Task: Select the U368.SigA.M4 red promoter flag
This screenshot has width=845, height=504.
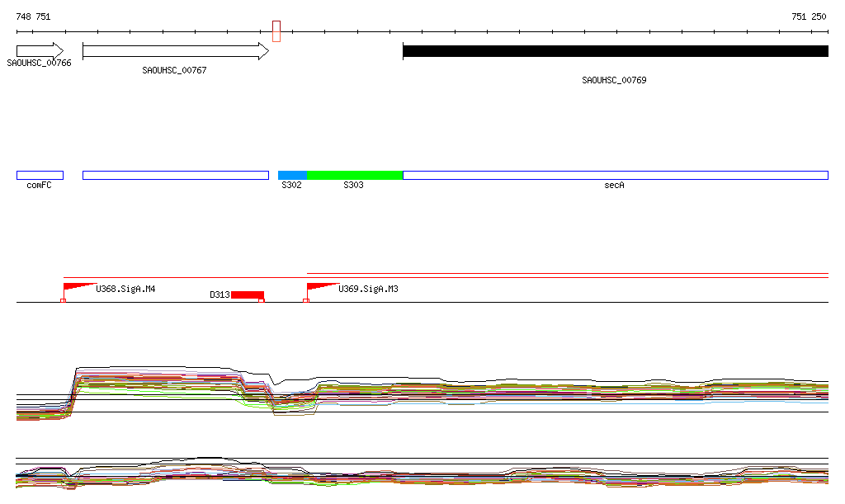Action: click(x=77, y=287)
